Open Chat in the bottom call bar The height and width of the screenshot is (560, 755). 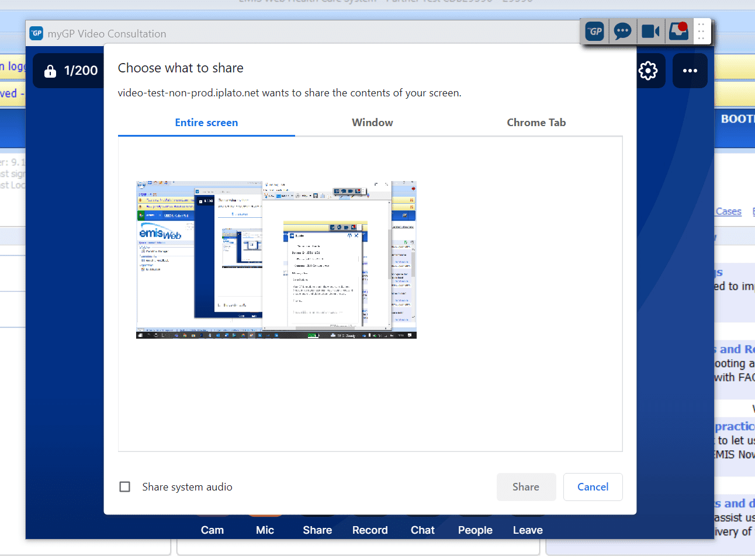[x=422, y=530]
